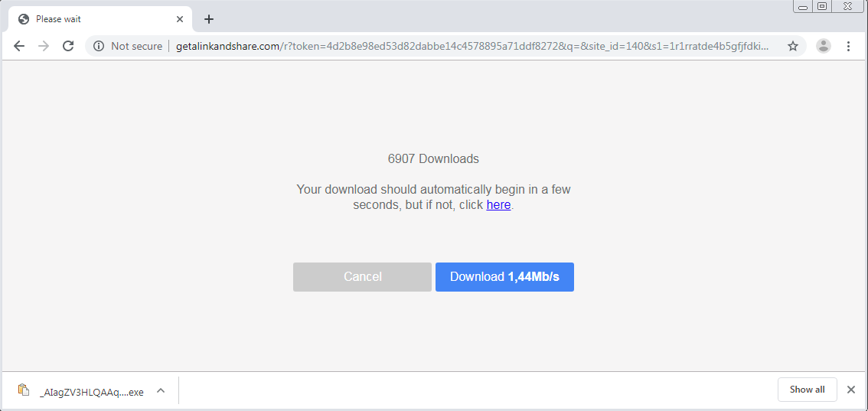Viewport: 868px width, 411px height.
Task: Click Show all downloads
Action: pyautogui.click(x=807, y=390)
